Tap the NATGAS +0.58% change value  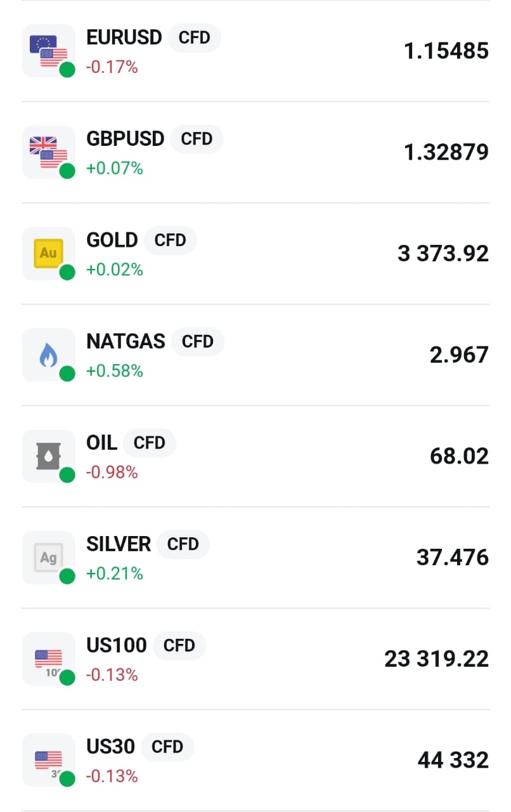point(115,370)
